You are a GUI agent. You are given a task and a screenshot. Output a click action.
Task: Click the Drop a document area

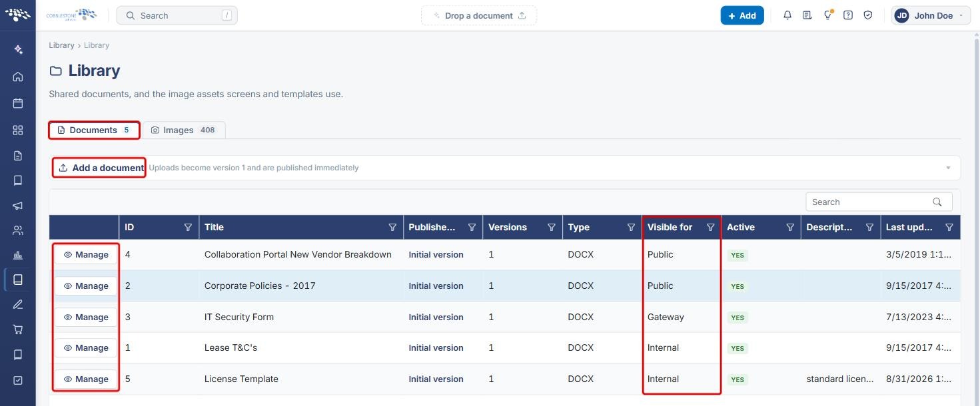(479, 15)
